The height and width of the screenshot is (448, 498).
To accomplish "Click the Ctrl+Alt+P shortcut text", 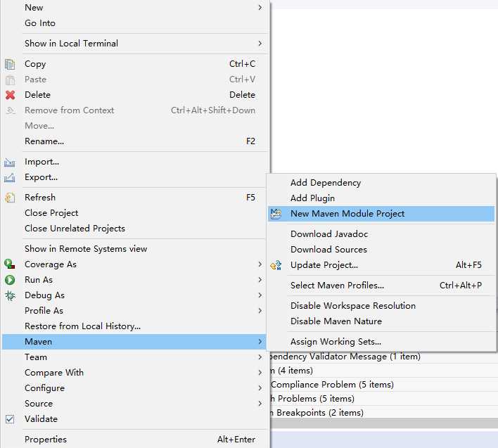I will point(461,286).
